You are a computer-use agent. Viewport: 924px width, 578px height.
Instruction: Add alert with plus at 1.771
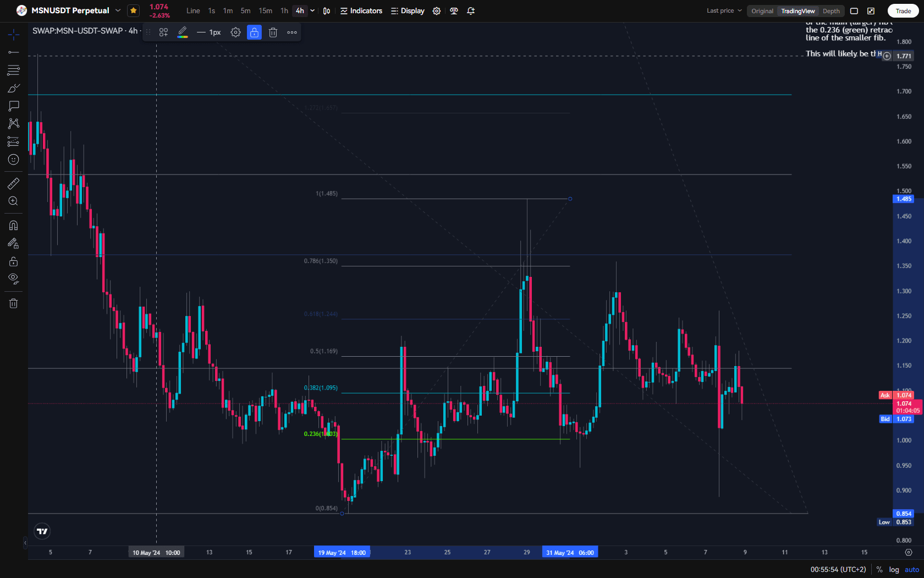point(887,56)
